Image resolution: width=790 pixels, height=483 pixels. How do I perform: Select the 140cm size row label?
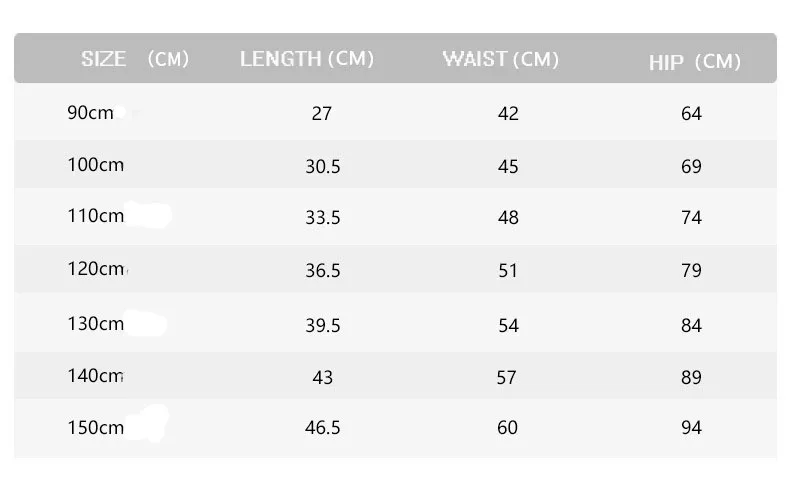point(96,376)
